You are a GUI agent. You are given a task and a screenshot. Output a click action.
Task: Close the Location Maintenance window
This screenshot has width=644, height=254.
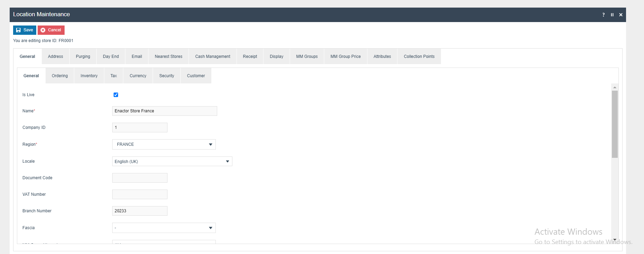pos(621,15)
